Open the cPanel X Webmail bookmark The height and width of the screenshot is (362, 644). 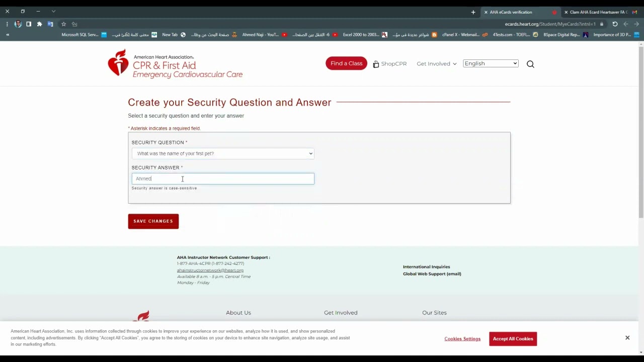click(x=465, y=35)
